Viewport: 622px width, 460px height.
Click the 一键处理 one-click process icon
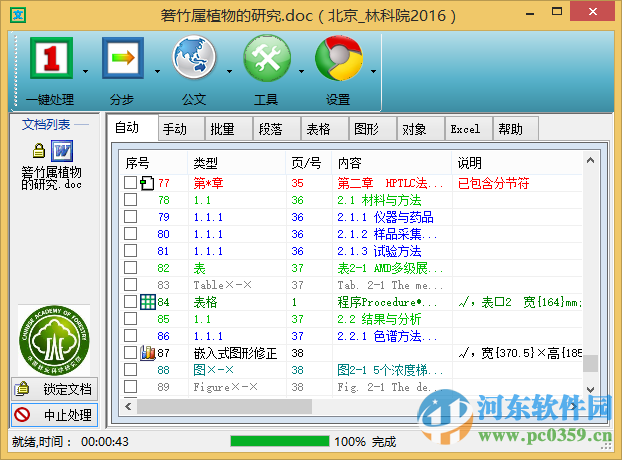click(51, 58)
